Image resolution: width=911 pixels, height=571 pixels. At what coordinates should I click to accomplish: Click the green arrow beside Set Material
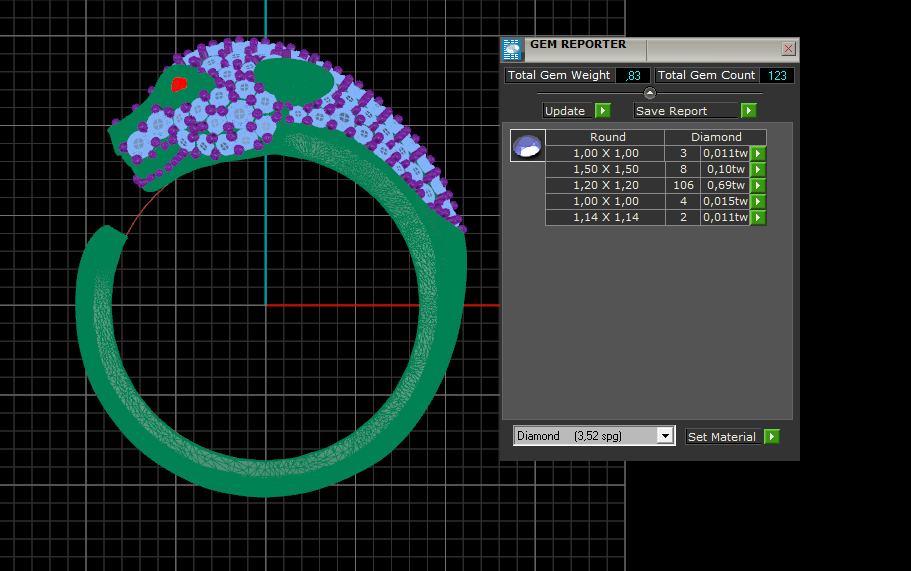pyautogui.click(x=771, y=437)
